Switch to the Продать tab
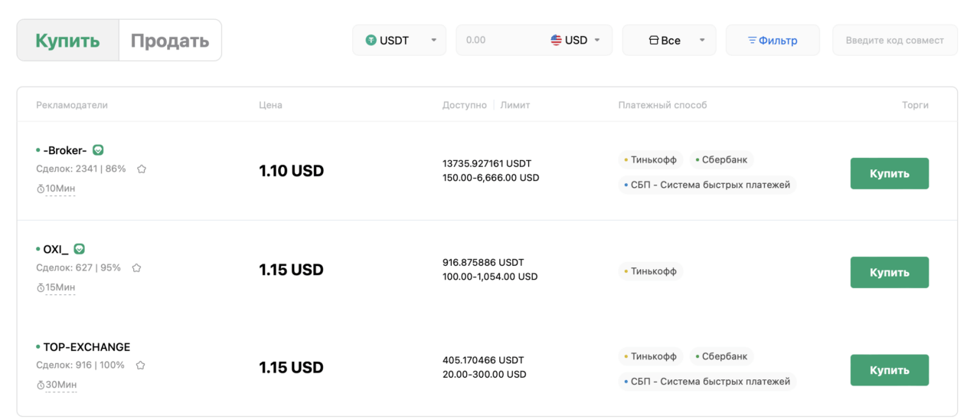This screenshot has width=980, height=420. click(x=170, y=40)
